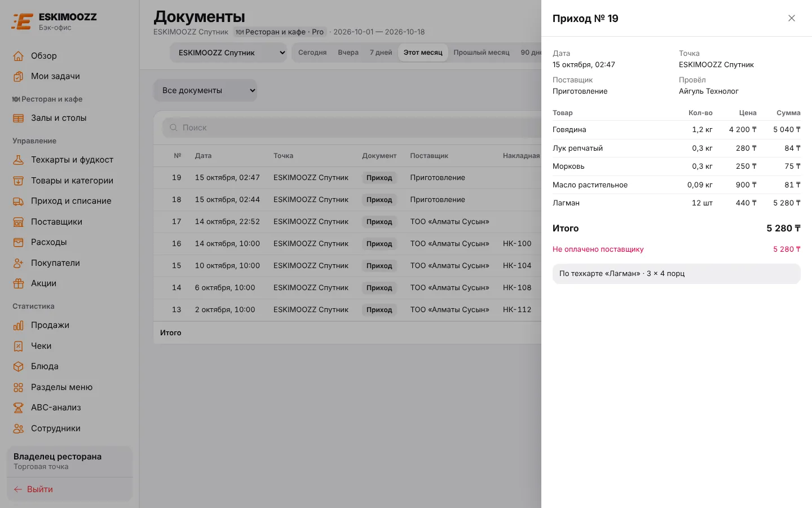Click the Масло растительное item row
Screen dimensions: 812x508
[x=677, y=185]
